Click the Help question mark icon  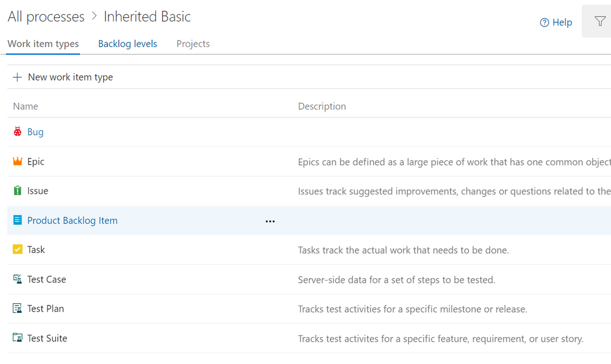coord(544,23)
